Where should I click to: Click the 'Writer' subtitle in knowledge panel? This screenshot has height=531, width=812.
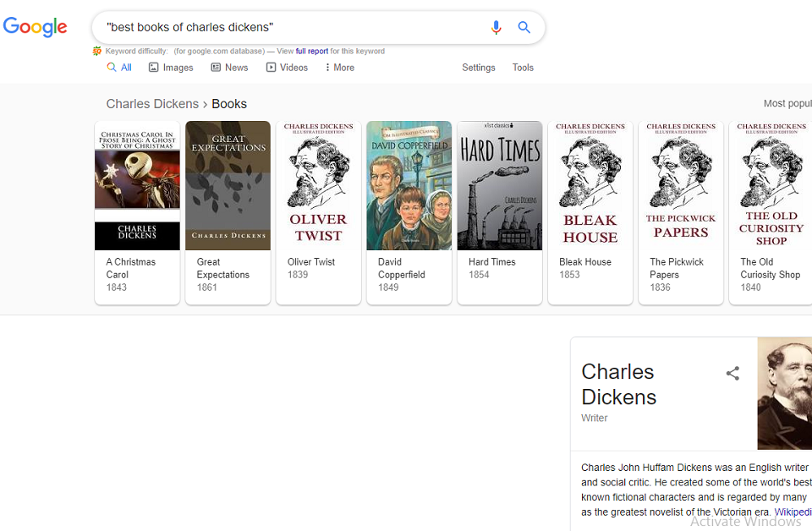pyautogui.click(x=594, y=418)
